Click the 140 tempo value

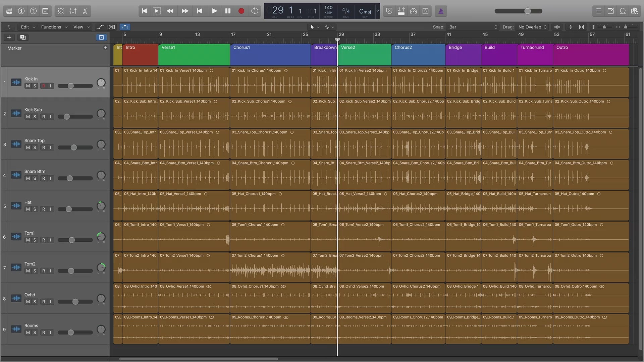click(x=328, y=7)
